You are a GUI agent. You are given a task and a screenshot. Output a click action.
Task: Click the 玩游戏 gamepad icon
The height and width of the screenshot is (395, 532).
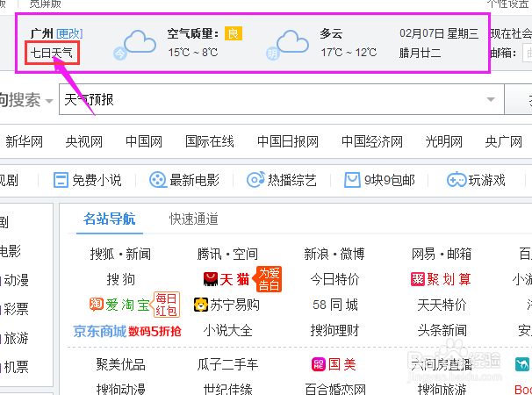point(457,180)
